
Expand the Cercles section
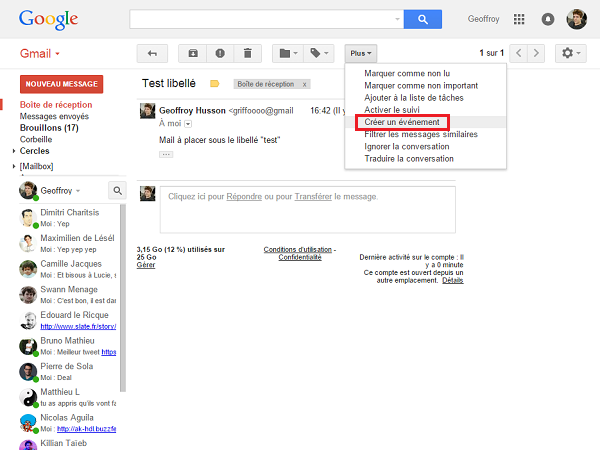(14, 151)
